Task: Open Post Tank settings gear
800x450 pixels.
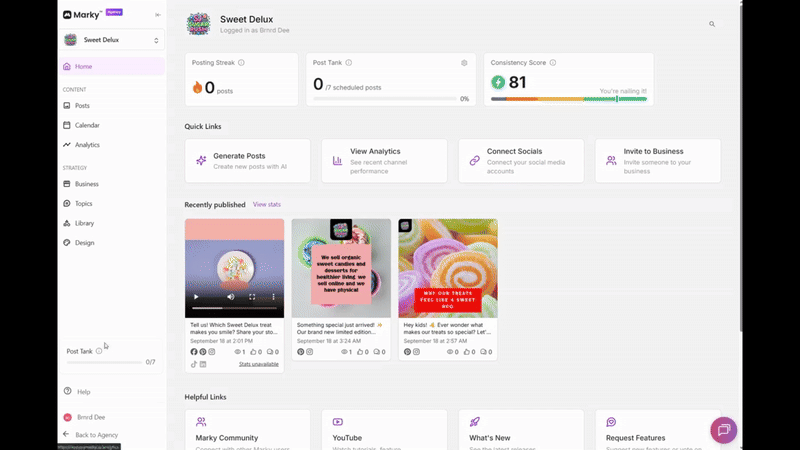Action: (464, 63)
